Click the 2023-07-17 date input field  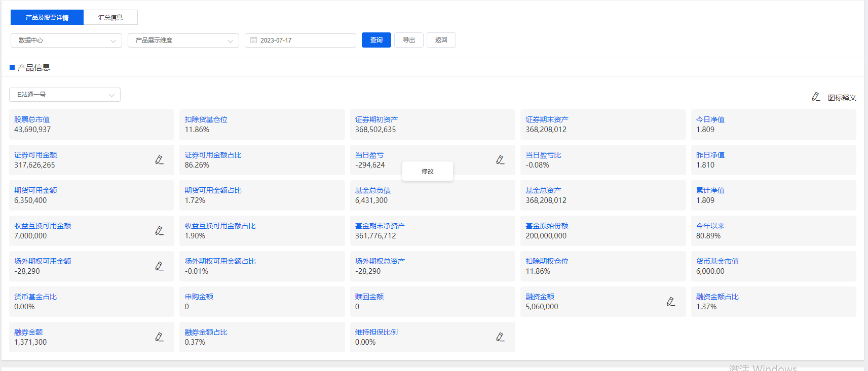pyautogui.click(x=300, y=40)
